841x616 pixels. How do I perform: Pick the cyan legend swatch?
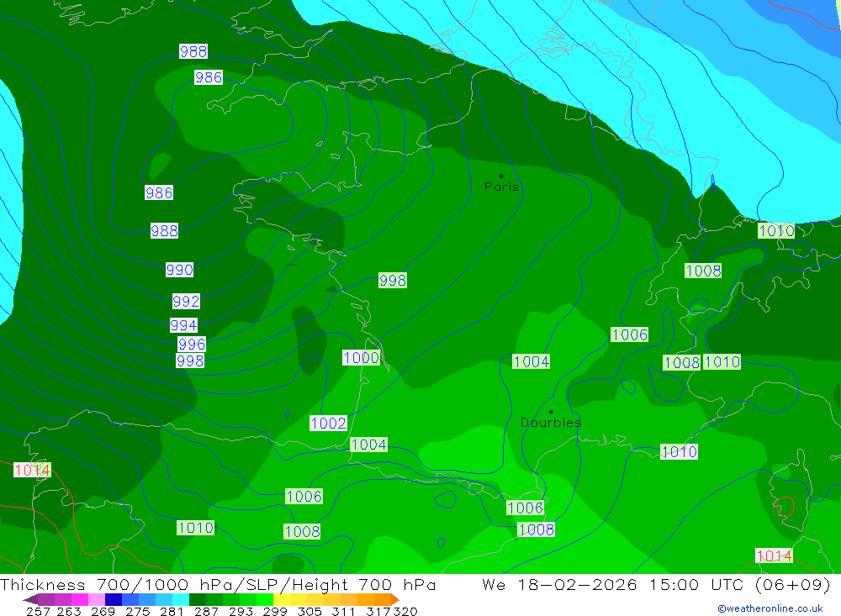[181, 599]
